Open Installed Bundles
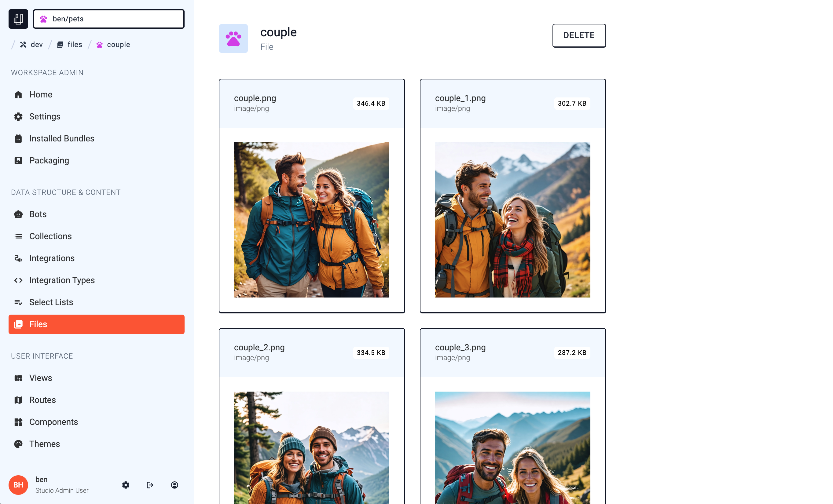 [x=96, y=139]
